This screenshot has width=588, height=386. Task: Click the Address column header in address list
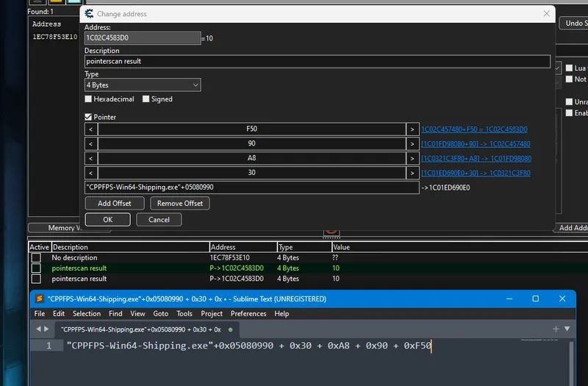[x=243, y=247]
